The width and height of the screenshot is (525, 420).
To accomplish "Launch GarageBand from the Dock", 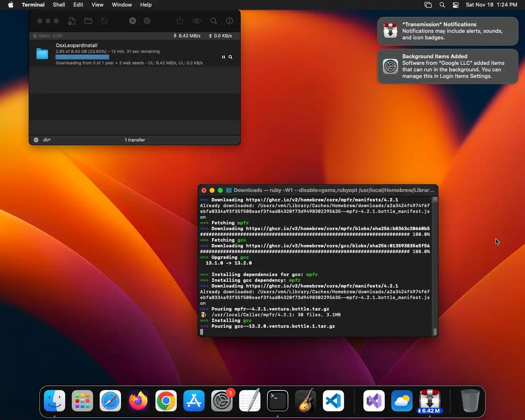I will click(x=306, y=401).
